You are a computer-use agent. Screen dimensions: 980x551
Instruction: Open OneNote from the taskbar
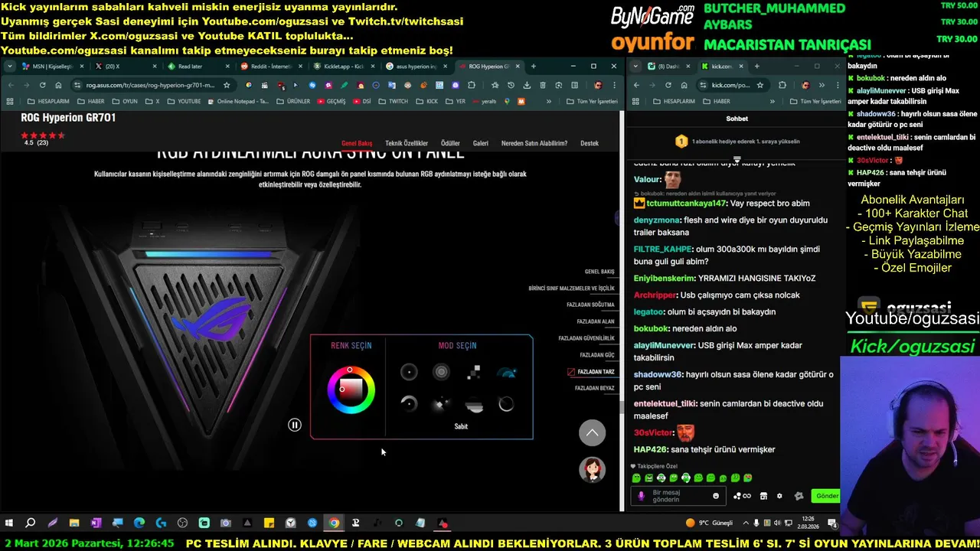pyautogui.click(x=96, y=523)
